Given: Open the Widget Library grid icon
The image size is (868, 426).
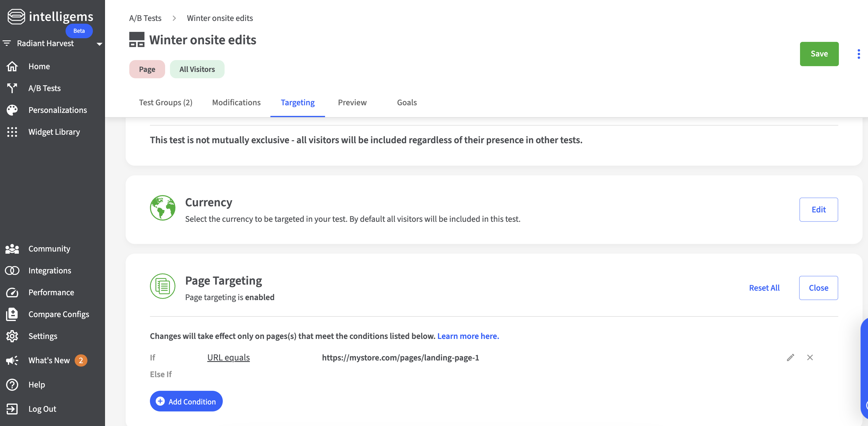Looking at the screenshot, I should (x=12, y=132).
